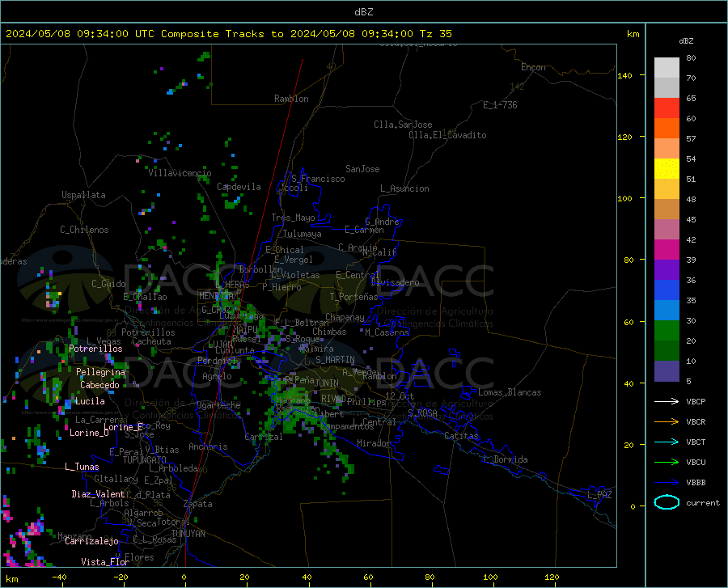Click the purple-gray 10 dBZ swatch
The width and height of the screenshot is (728, 588).
pyautogui.click(x=667, y=370)
